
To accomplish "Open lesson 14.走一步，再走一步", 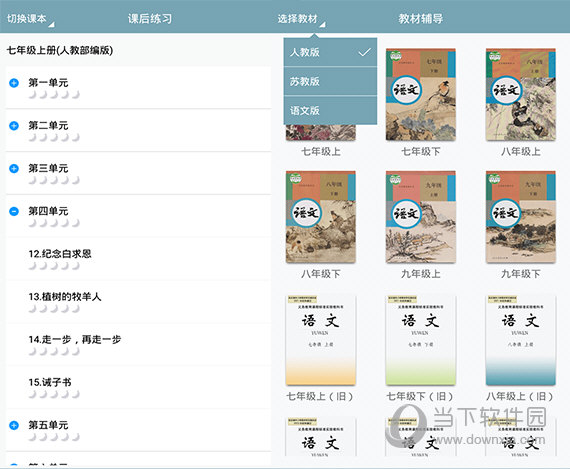I will tap(139, 345).
